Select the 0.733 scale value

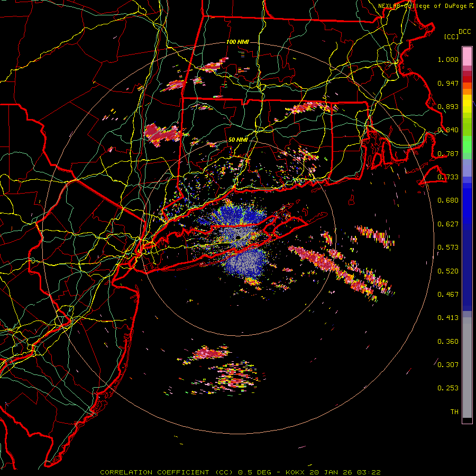pyautogui.click(x=448, y=177)
